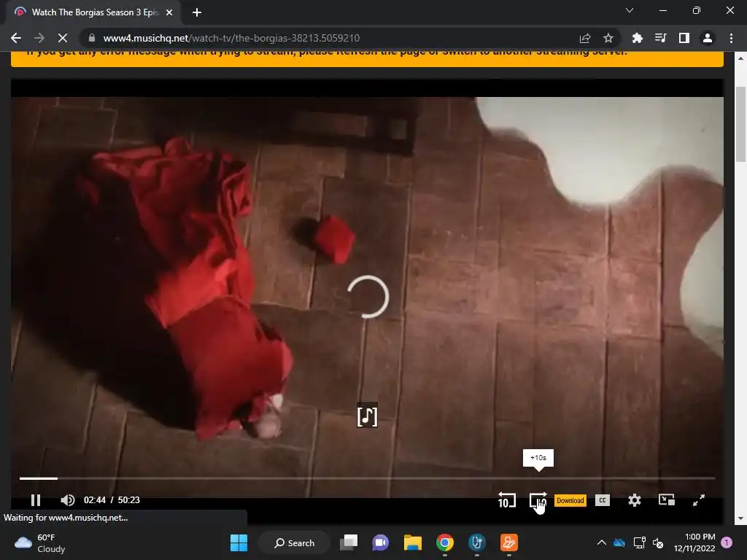The image size is (747, 560).
Task: Bookmark this tab with star icon
Action: 608,38
